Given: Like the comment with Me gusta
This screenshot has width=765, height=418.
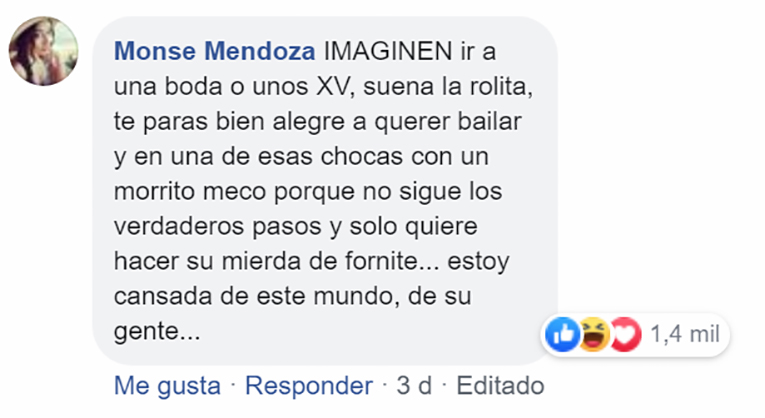Looking at the screenshot, I should (x=167, y=386).
